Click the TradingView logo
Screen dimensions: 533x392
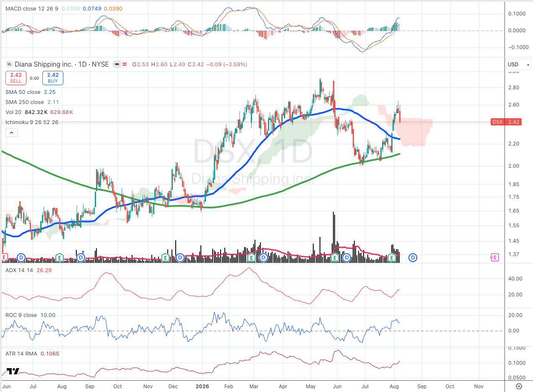pos(13,371)
